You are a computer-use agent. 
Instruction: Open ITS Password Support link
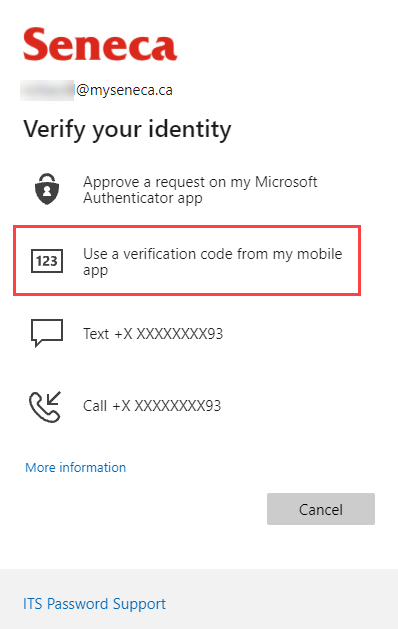click(x=94, y=604)
